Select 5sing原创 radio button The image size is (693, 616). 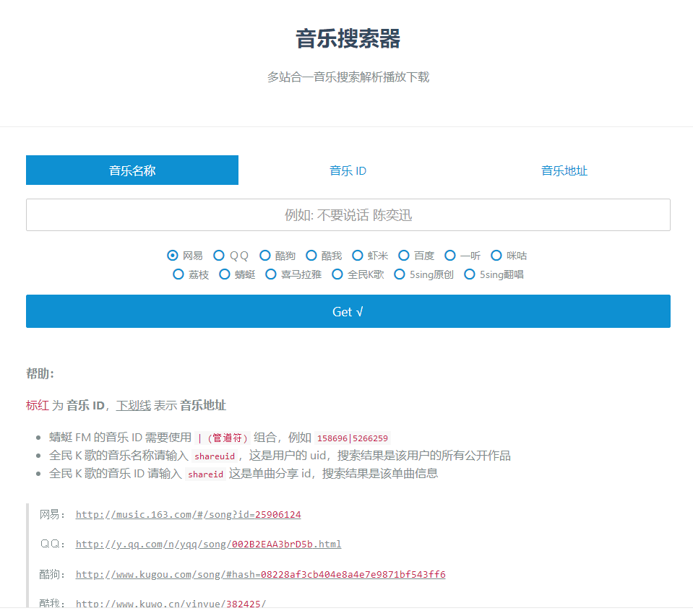click(400, 274)
